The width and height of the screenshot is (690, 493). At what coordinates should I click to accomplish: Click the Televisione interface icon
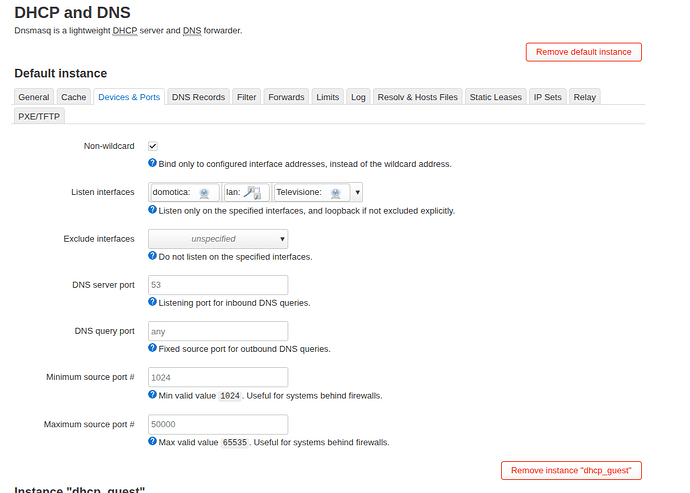click(x=336, y=192)
